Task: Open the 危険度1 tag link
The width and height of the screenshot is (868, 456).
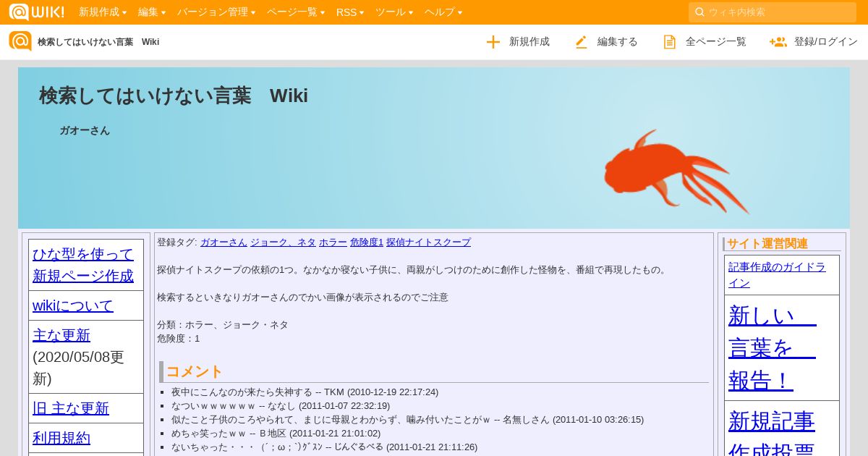Action: (367, 242)
